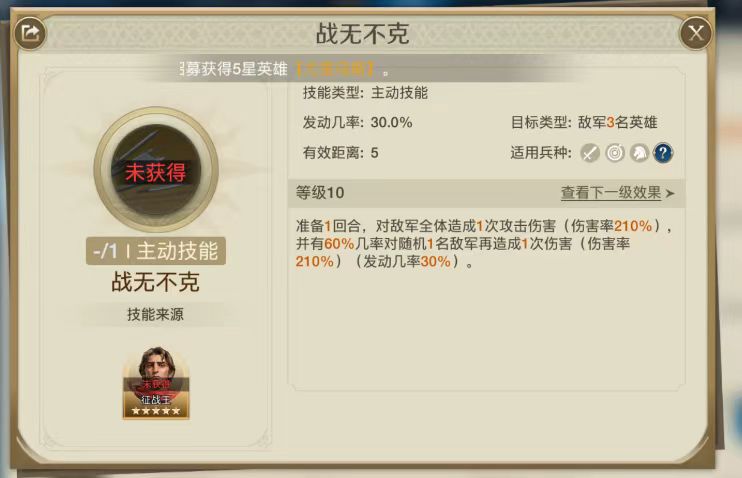The width and height of the screenshot is (742, 478).
Task: Select the archer target troop icon
Action: click(615, 153)
